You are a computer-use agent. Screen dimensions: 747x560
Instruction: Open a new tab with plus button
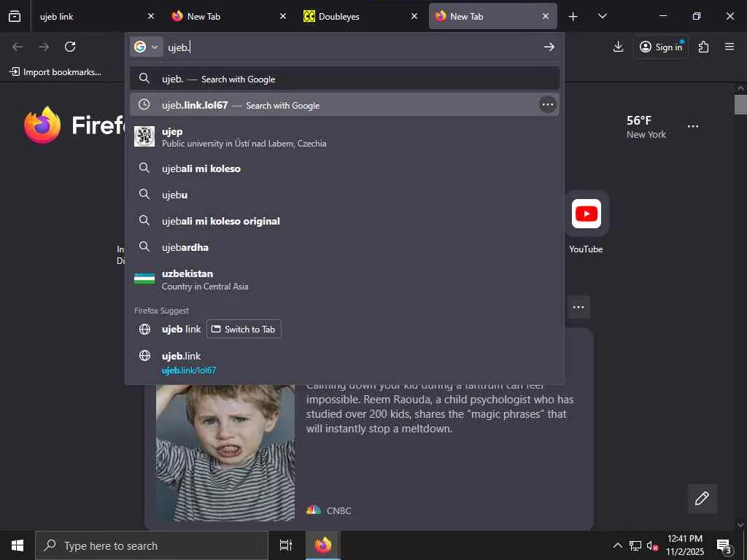tap(573, 17)
